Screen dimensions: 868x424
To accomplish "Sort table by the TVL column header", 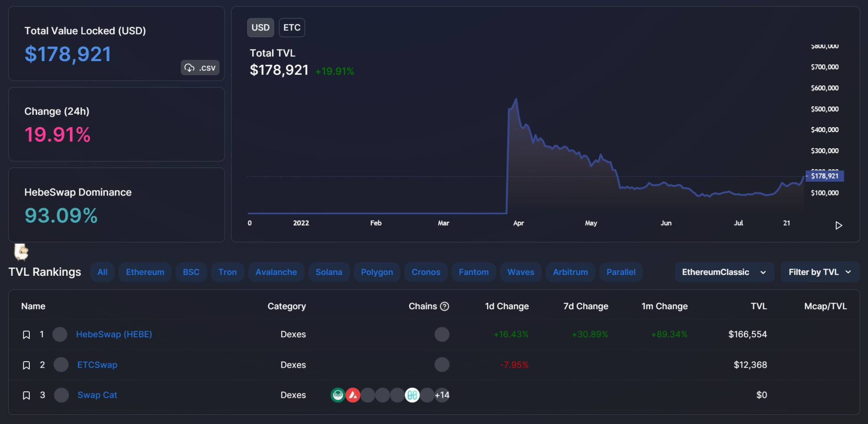I will point(758,307).
